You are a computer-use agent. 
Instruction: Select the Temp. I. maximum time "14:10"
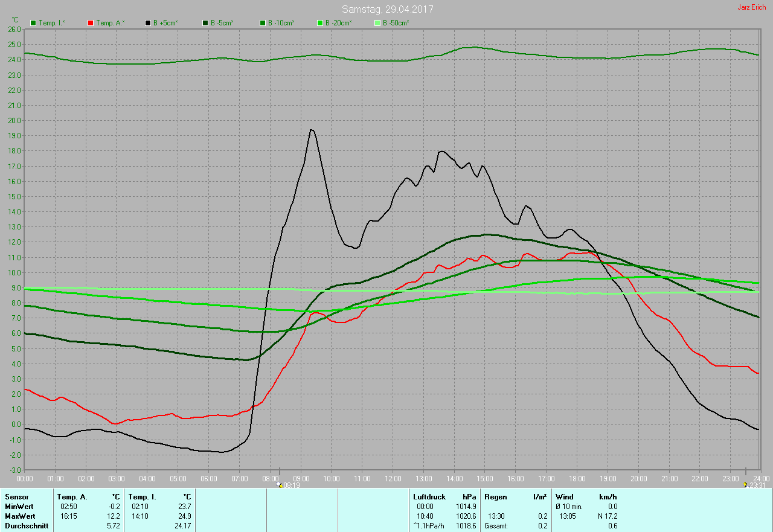click(x=140, y=516)
